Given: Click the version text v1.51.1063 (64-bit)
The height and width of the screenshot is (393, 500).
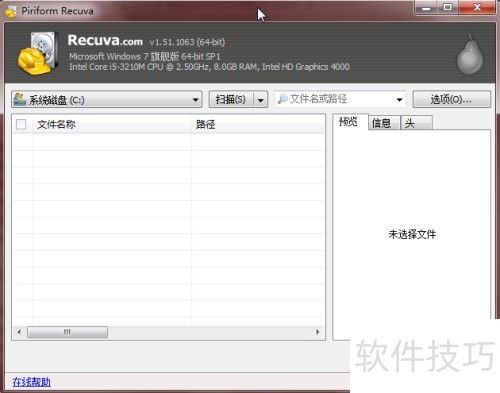Looking at the screenshot, I should 187,42.
